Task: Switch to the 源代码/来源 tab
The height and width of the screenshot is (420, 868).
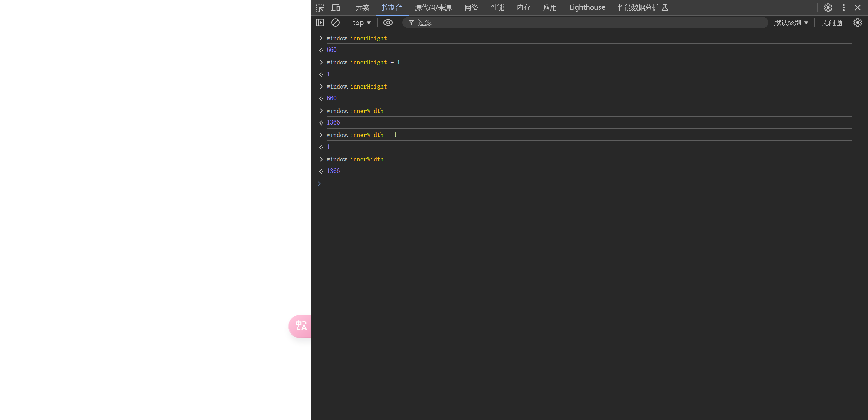Action: tap(433, 7)
